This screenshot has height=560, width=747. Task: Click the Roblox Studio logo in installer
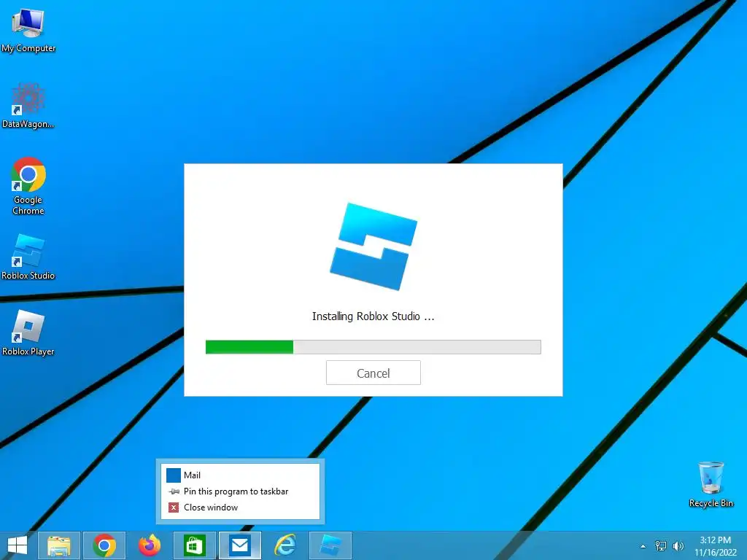(373, 246)
